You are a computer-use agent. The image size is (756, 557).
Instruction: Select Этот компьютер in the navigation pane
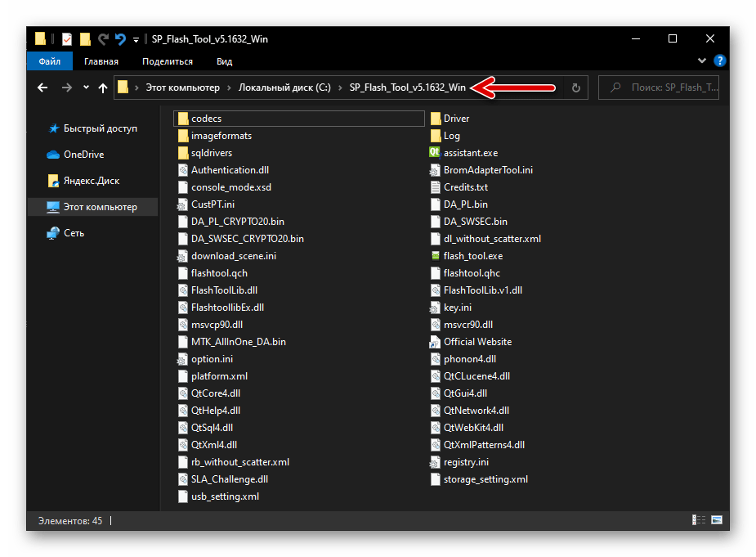[x=93, y=207]
